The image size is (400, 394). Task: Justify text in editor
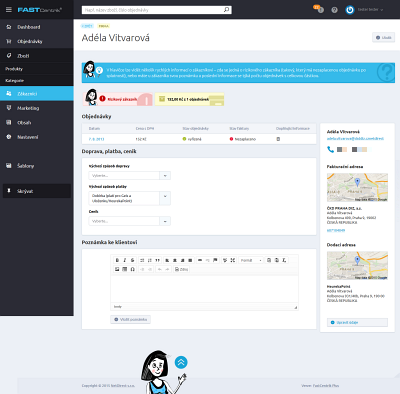pyautogui.click(x=190, y=260)
